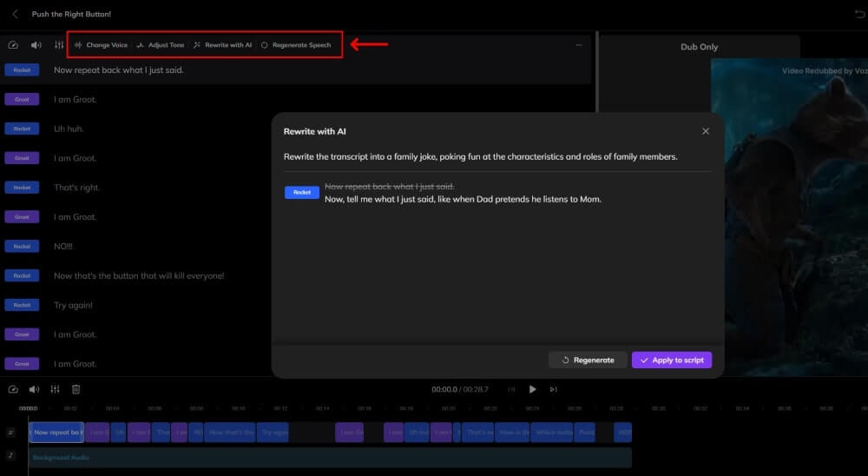Click the music note background track icon
The width and height of the screenshot is (868, 476).
[11, 455]
